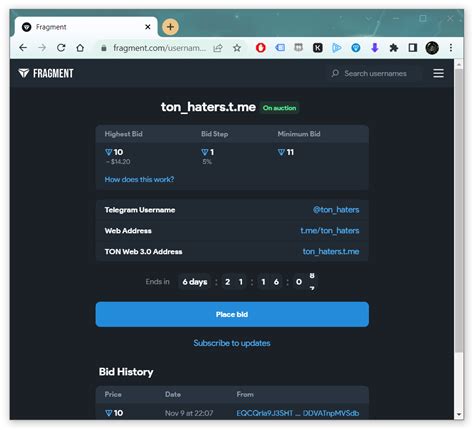Close the Fragment tab
This screenshot has width=474, height=430.
click(148, 27)
